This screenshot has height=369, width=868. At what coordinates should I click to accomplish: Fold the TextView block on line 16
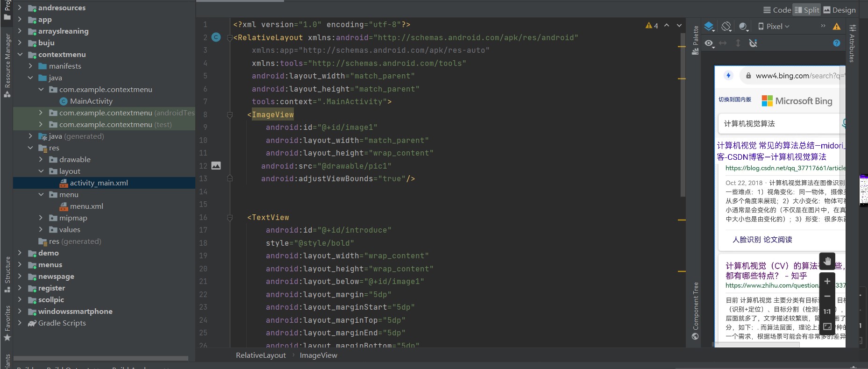coord(229,217)
